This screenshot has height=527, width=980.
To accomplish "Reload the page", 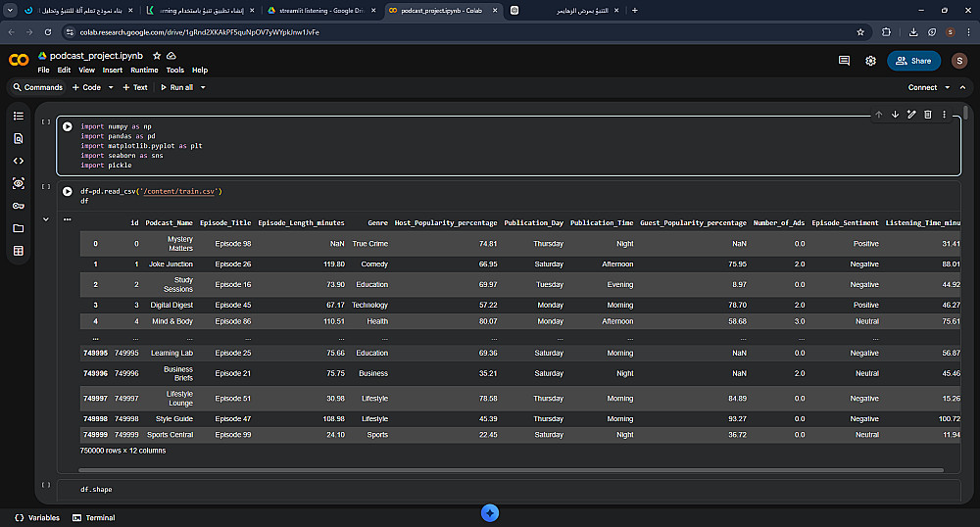I will click(x=48, y=32).
